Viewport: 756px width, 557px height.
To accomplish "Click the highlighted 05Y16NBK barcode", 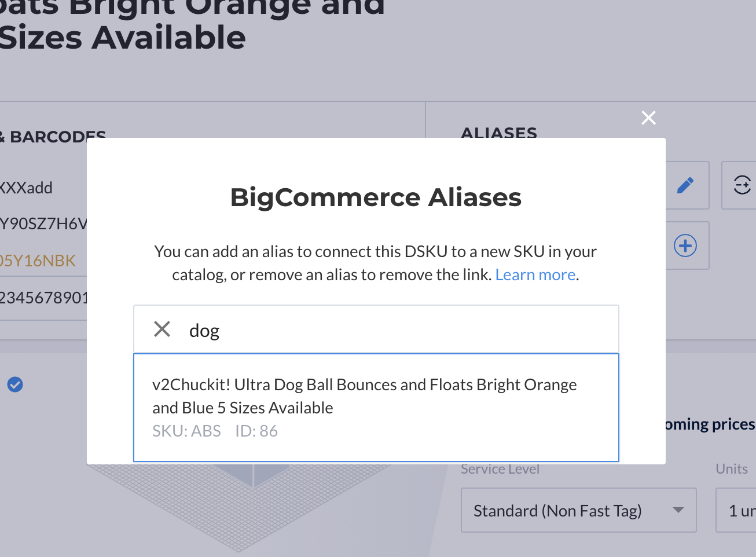I will click(x=38, y=261).
